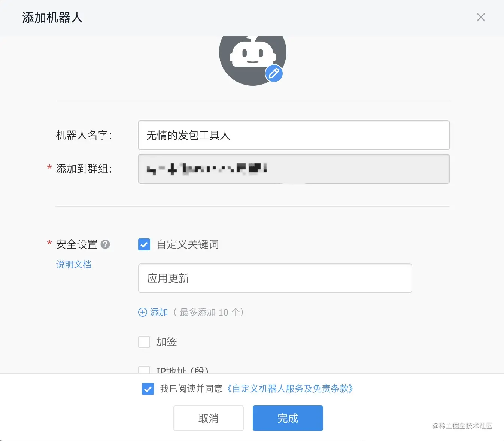
Task: Click the question mark icon beside 安全设置
Action: [105, 244]
